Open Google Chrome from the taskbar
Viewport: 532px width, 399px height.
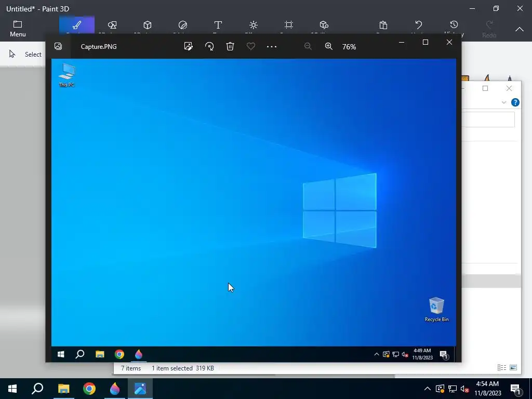(x=89, y=389)
